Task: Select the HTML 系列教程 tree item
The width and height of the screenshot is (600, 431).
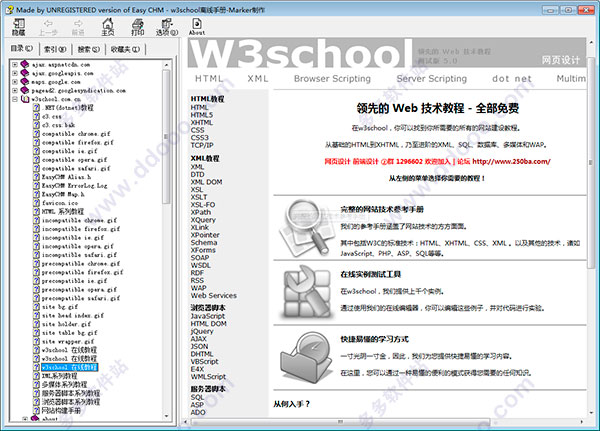Action: pos(63,212)
